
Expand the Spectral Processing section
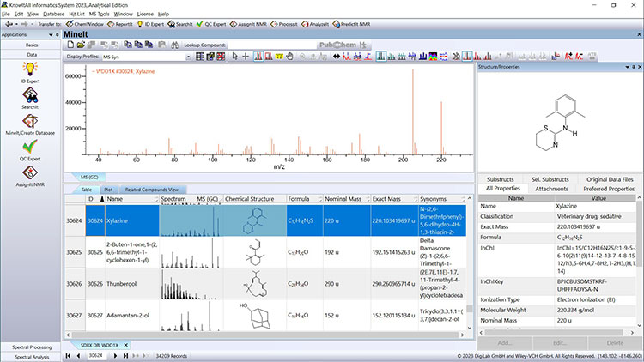[x=31, y=347]
